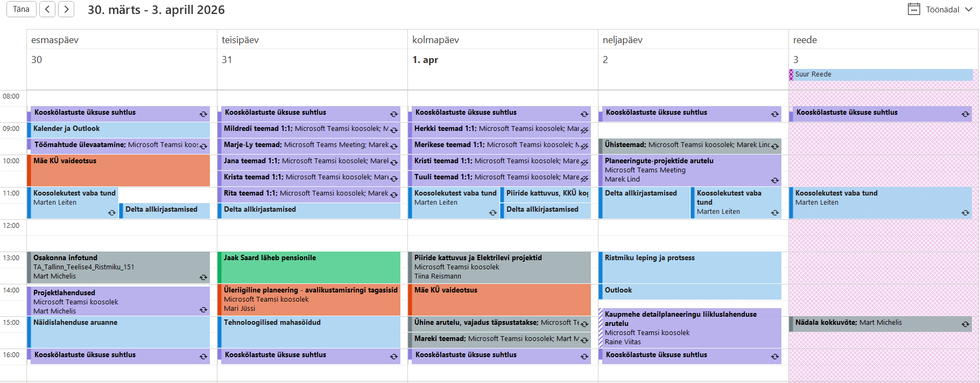Click recurrence icon on Nädala kokkuvõte event
The image size is (980, 383).
[965, 324]
